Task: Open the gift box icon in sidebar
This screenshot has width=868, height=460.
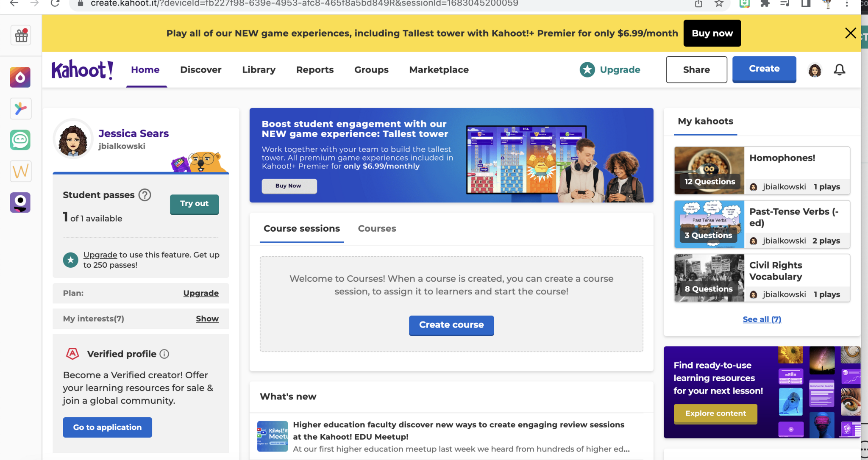Action: click(x=21, y=36)
